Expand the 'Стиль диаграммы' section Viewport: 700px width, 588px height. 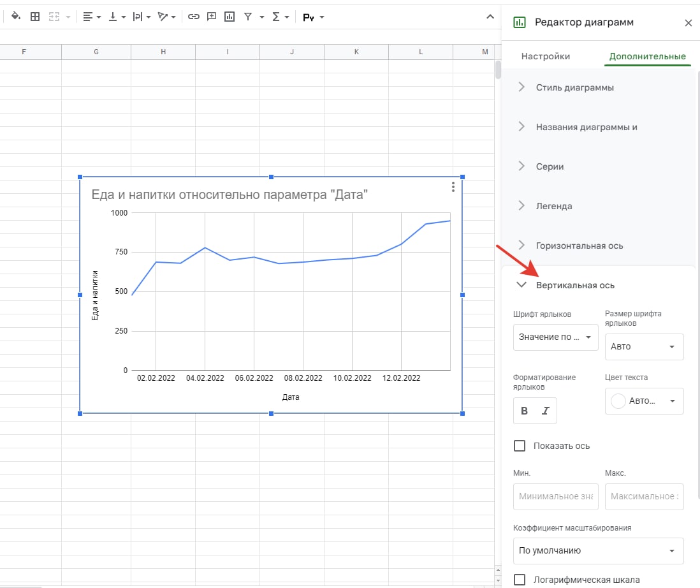[574, 87]
